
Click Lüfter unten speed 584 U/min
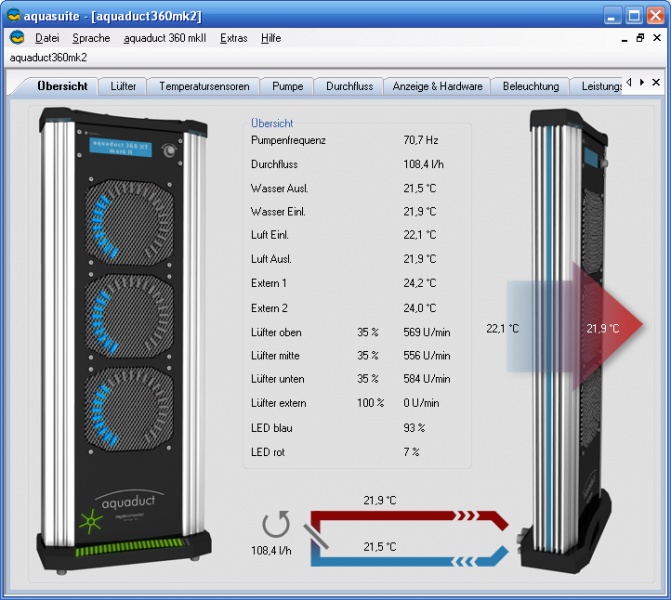coord(427,379)
